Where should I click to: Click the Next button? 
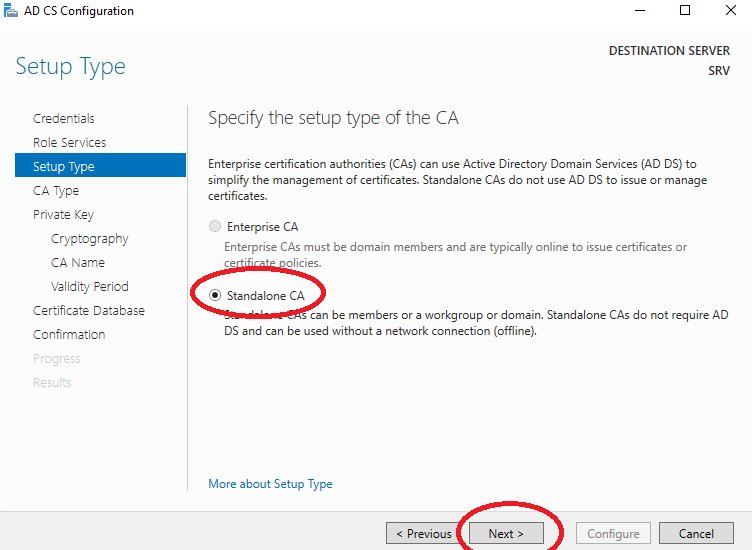click(x=506, y=533)
